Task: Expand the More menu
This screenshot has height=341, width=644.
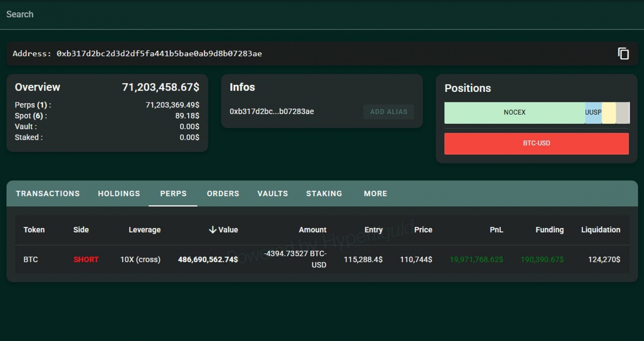Action: click(x=375, y=193)
